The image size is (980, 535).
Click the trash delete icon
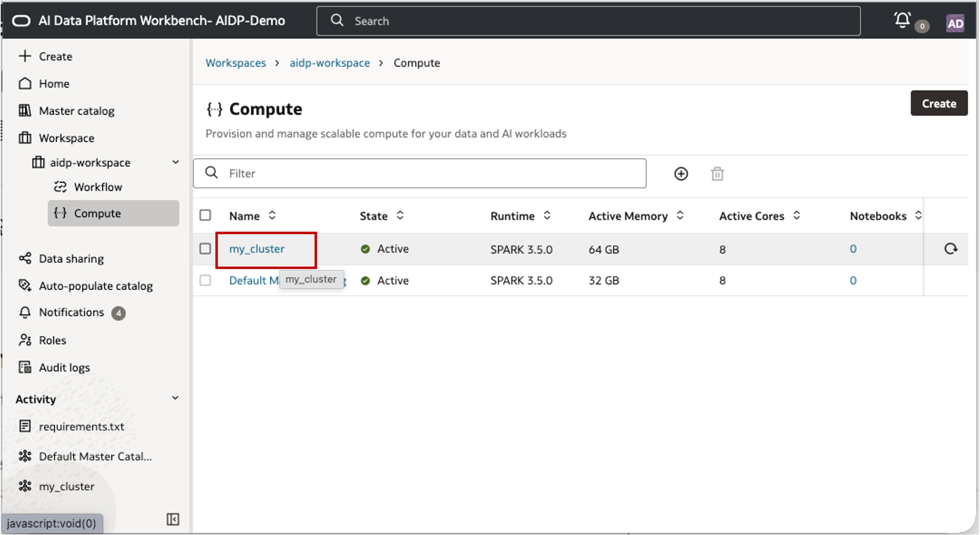click(717, 174)
